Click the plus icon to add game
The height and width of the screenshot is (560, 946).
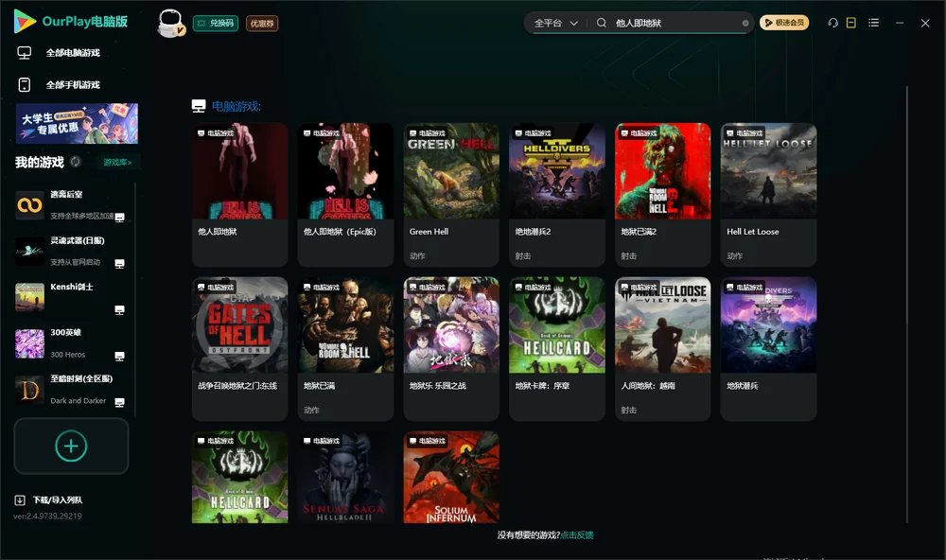tap(71, 446)
